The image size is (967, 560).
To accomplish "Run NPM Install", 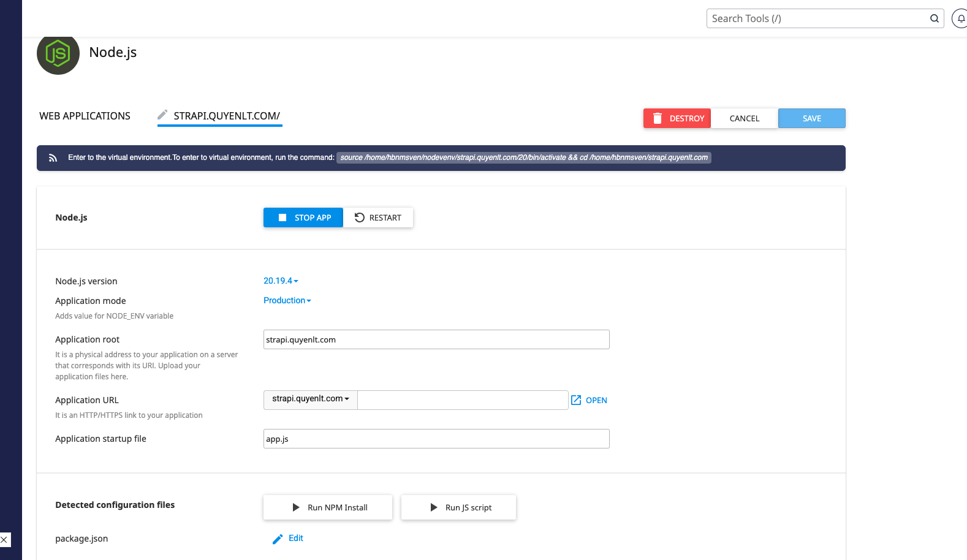I will click(x=328, y=507).
